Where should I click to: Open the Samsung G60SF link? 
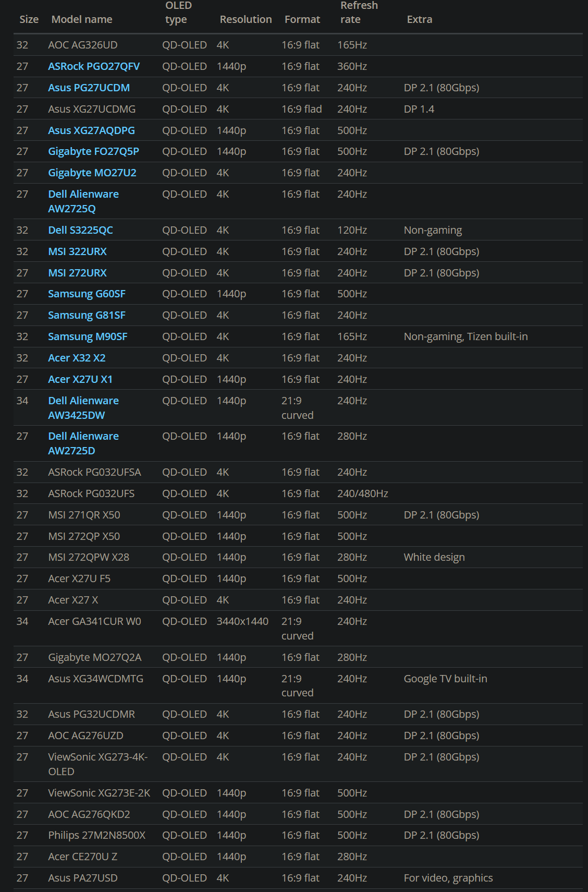(87, 294)
